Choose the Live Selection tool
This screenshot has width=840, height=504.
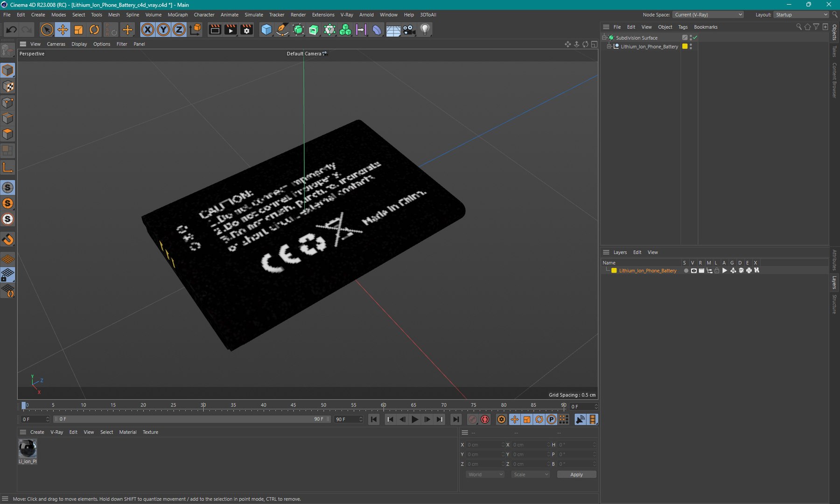pos(46,30)
